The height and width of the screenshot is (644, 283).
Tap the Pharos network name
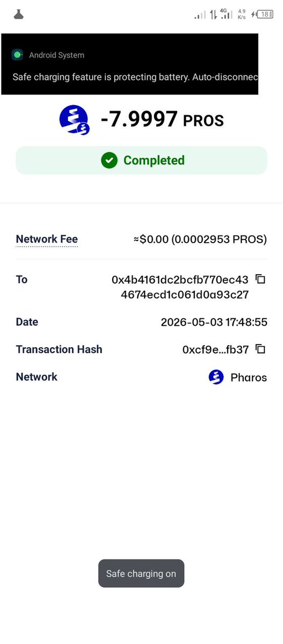coord(249,377)
